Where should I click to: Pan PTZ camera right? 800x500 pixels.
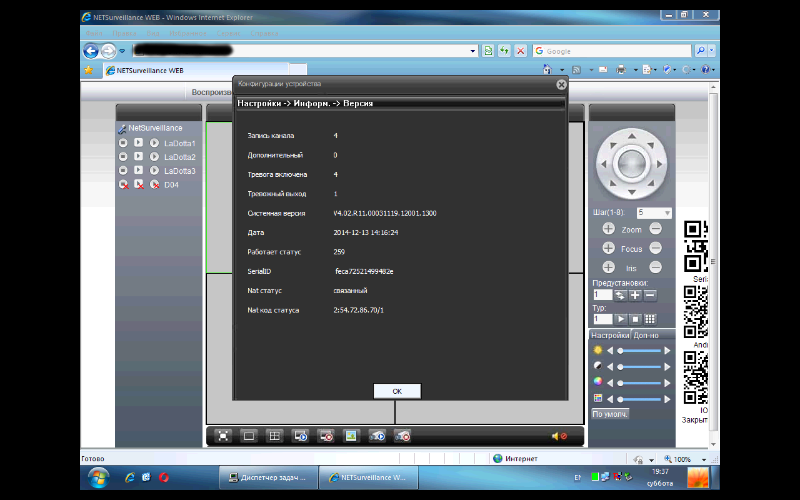pos(659,164)
